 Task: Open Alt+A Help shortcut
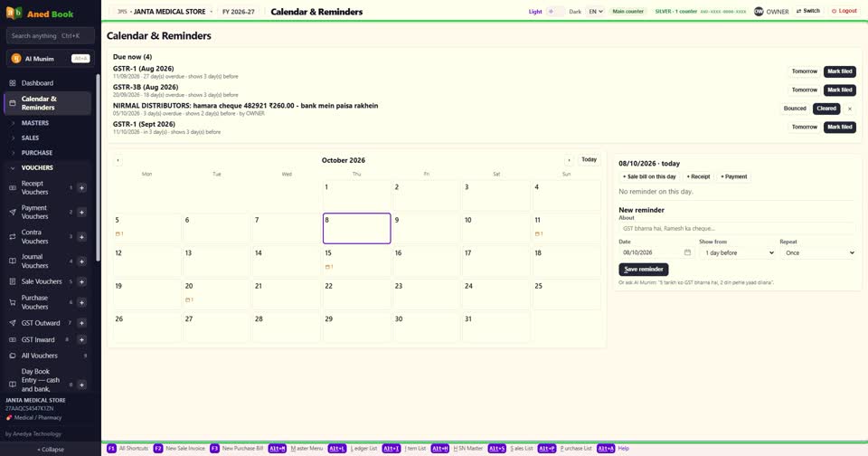click(613, 448)
